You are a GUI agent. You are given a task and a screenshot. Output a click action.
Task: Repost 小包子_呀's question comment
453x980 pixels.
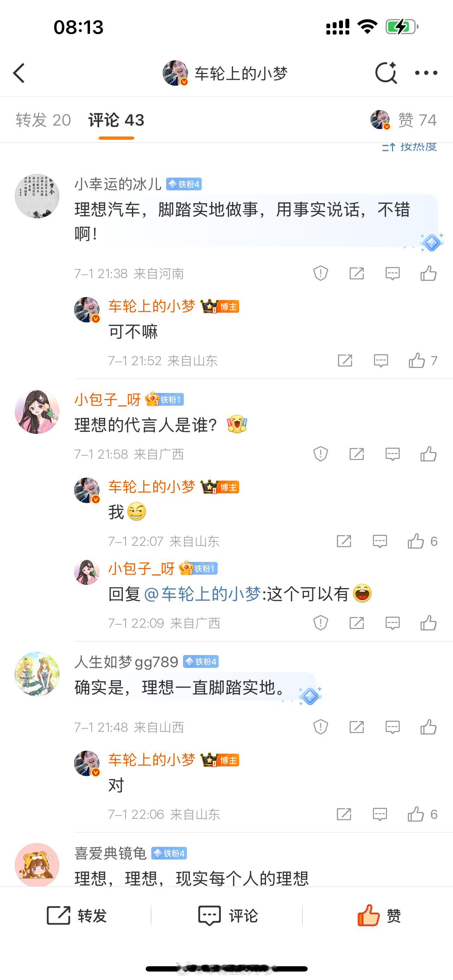click(356, 454)
